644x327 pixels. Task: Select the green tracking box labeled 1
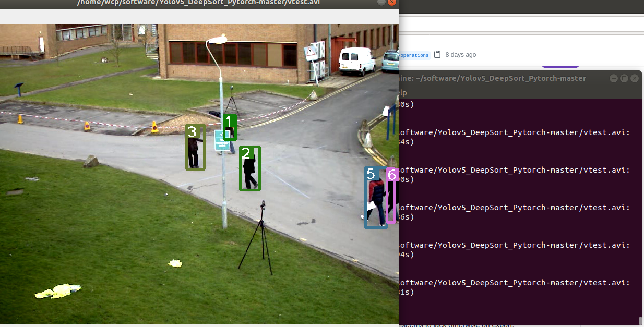point(230,128)
